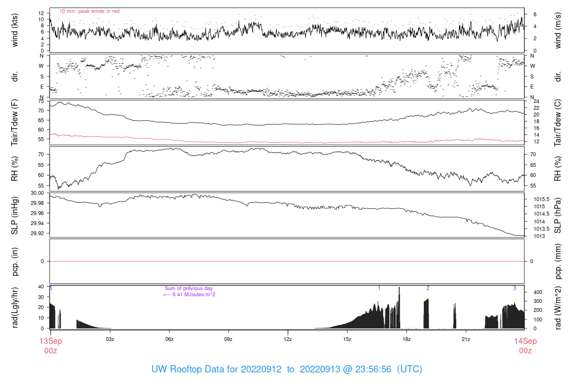Click the '400' W/m^2 tick value

click(x=538, y=292)
